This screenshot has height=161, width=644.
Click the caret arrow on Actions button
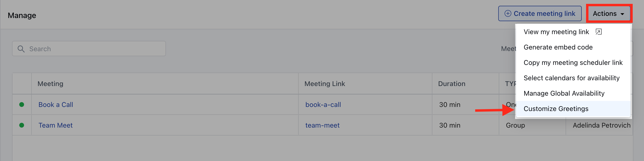[x=622, y=14]
